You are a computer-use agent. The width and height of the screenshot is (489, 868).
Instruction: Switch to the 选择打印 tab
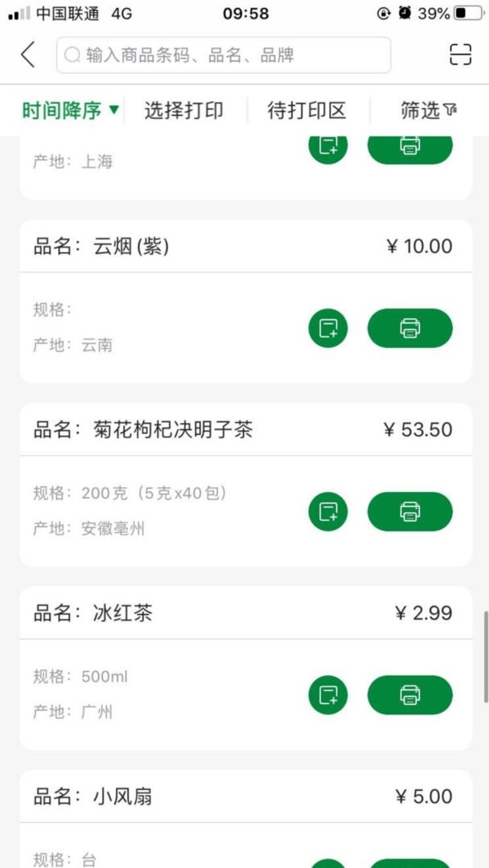tap(184, 111)
